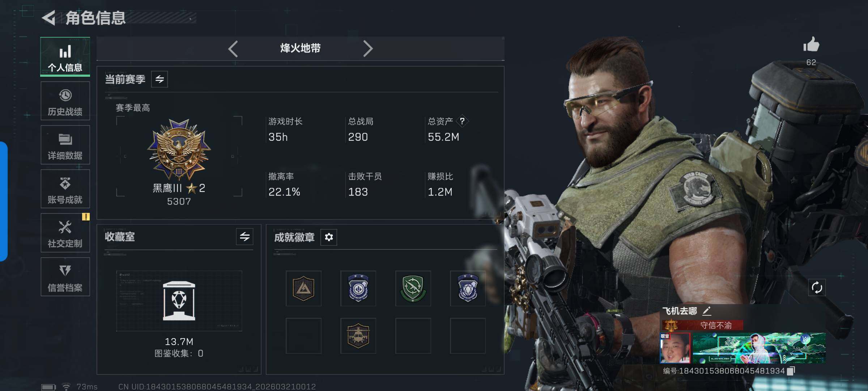Select the green crosshair rifle badge
Image resolution: width=868 pixels, height=391 pixels.
point(413,289)
